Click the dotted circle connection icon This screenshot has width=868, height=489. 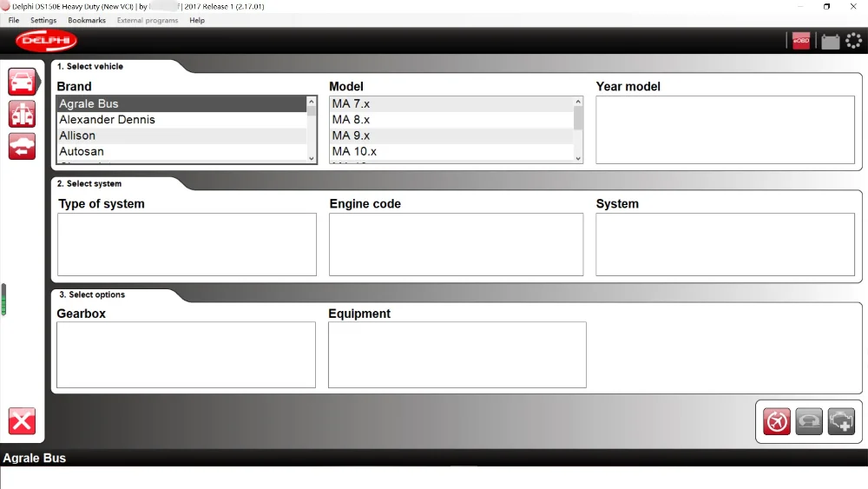click(x=853, y=41)
